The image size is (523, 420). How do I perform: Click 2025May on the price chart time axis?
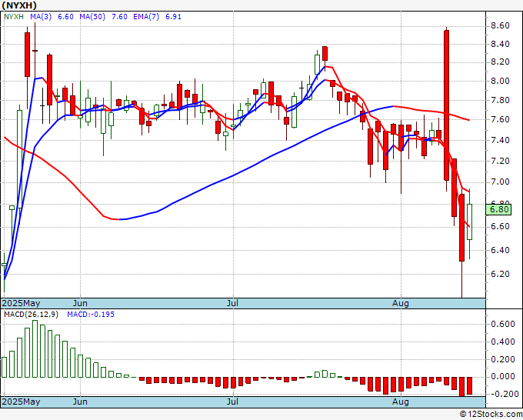[21, 303]
